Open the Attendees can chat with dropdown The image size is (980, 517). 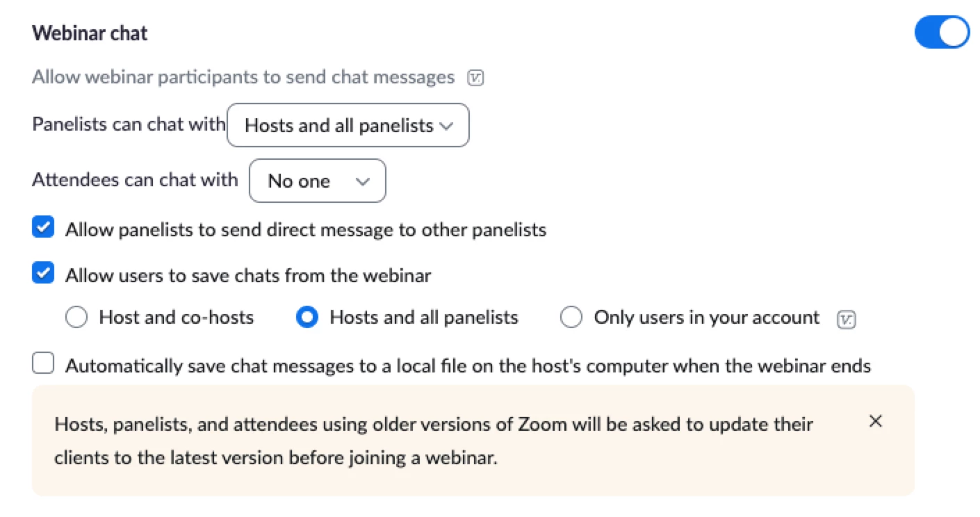317,181
